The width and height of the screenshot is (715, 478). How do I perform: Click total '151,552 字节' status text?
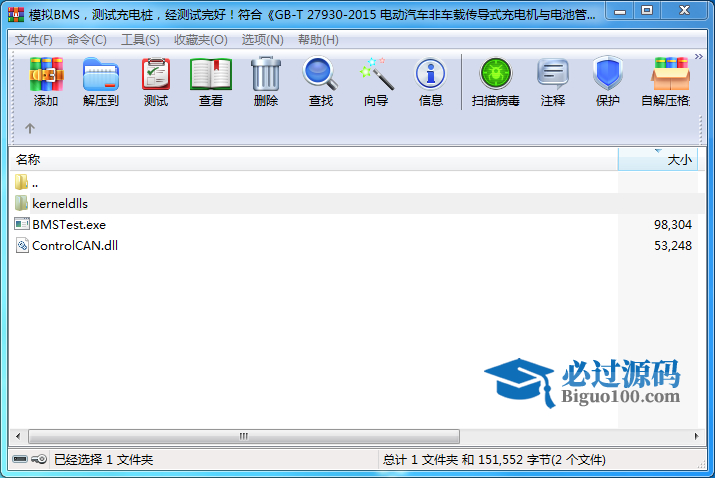coord(515,459)
